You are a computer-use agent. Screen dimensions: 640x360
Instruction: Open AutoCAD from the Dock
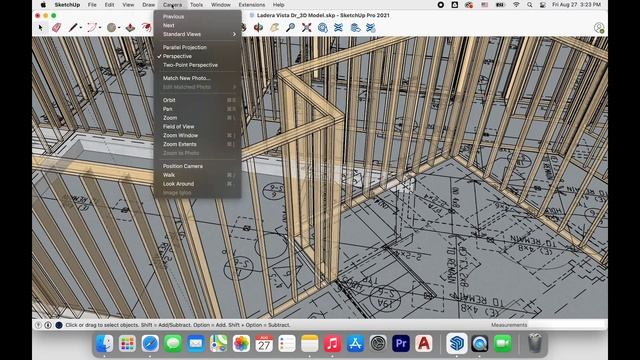424,343
